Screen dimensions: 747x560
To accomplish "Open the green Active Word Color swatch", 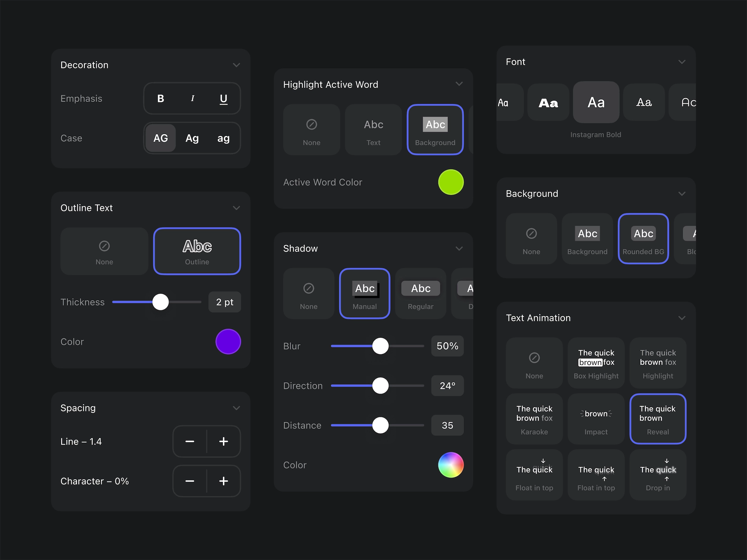I will (x=451, y=182).
